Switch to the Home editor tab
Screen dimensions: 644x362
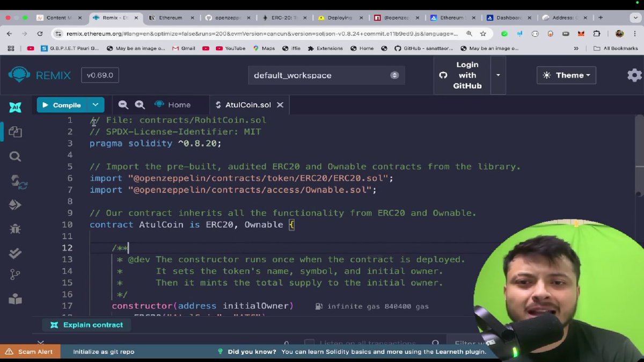173,105
